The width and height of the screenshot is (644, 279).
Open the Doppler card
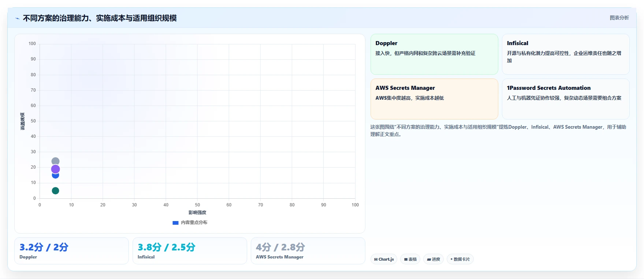point(434,54)
